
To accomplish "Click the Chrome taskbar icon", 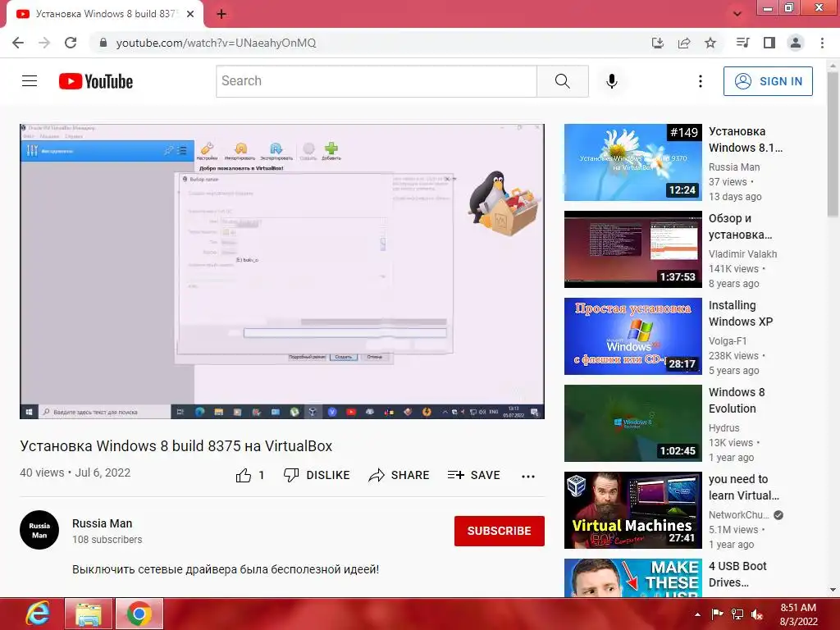I will tap(139, 614).
